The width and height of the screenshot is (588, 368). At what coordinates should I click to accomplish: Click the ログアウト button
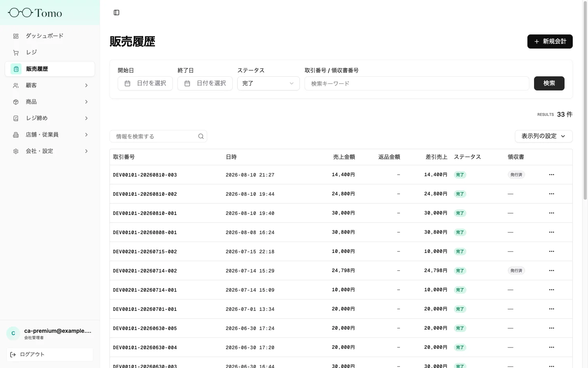pyautogui.click(x=50, y=355)
